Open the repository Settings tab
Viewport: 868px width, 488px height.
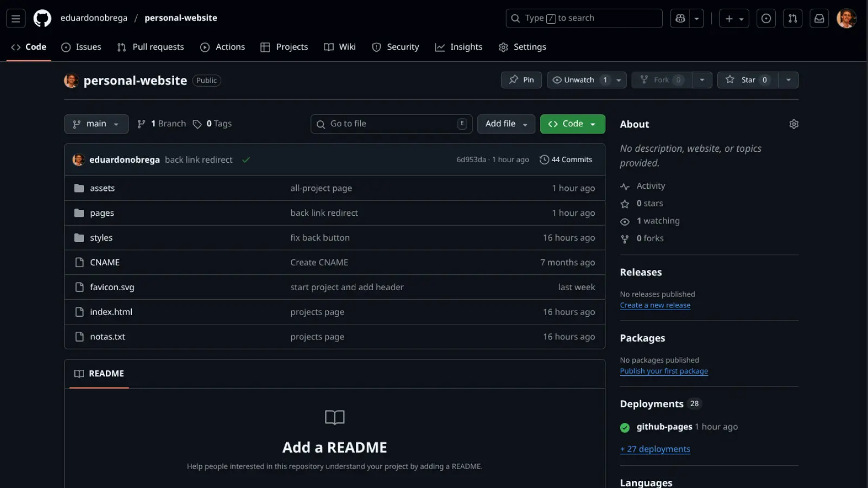coord(522,47)
